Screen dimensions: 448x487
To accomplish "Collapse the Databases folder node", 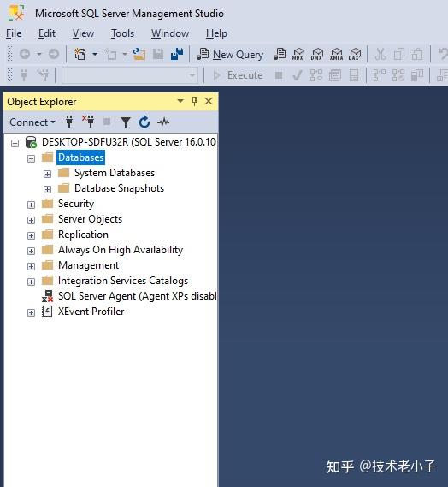I will pos(31,158).
